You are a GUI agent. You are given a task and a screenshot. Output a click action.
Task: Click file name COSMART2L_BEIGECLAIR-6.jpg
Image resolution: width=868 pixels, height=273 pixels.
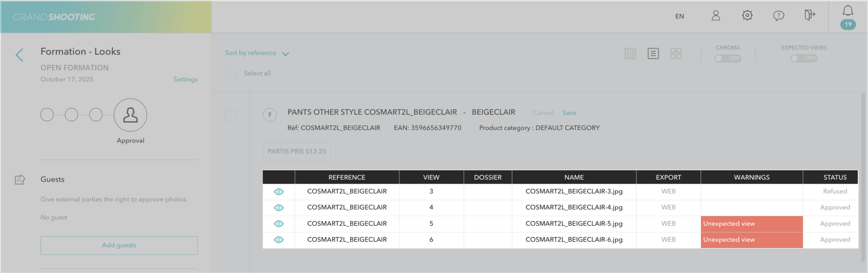[x=574, y=240]
